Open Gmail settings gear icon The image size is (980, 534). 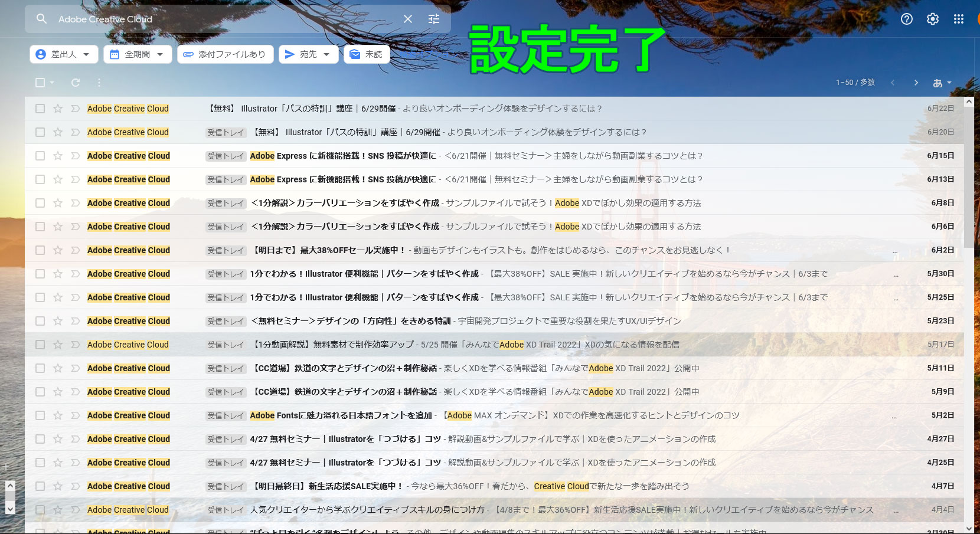pyautogui.click(x=933, y=19)
